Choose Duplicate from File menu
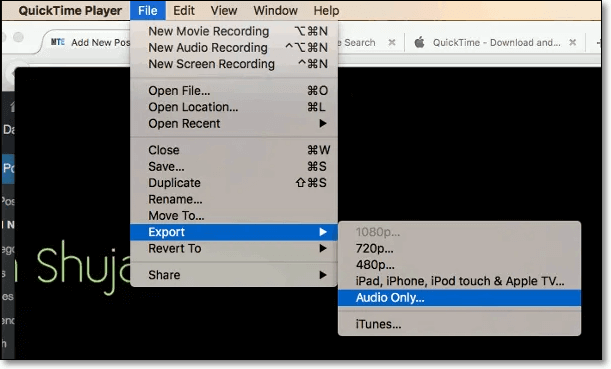The image size is (611, 369). [234, 183]
